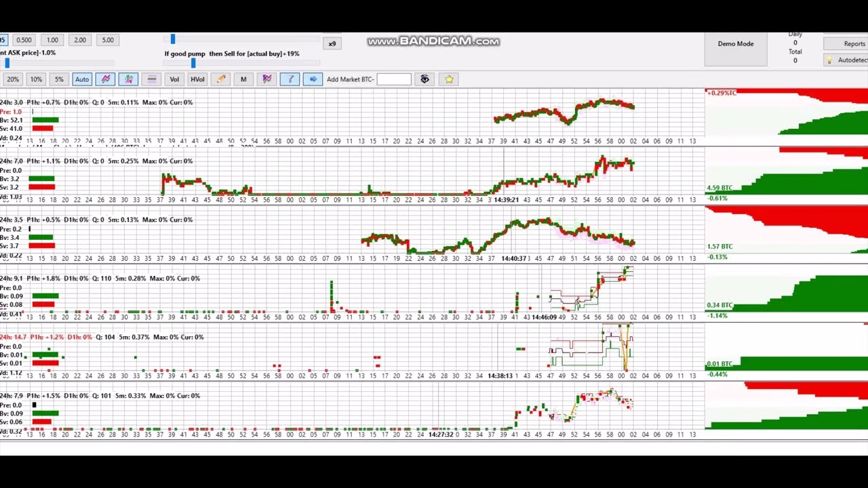Click the depth chart showing 1.57 BTC
868x488 pixels.
pyautogui.click(x=787, y=229)
